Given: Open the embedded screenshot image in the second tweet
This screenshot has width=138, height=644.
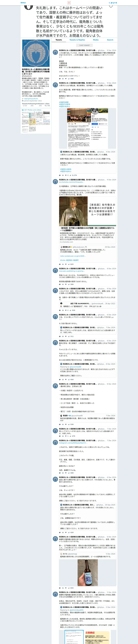Looking at the screenshot, I should coord(88,128).
